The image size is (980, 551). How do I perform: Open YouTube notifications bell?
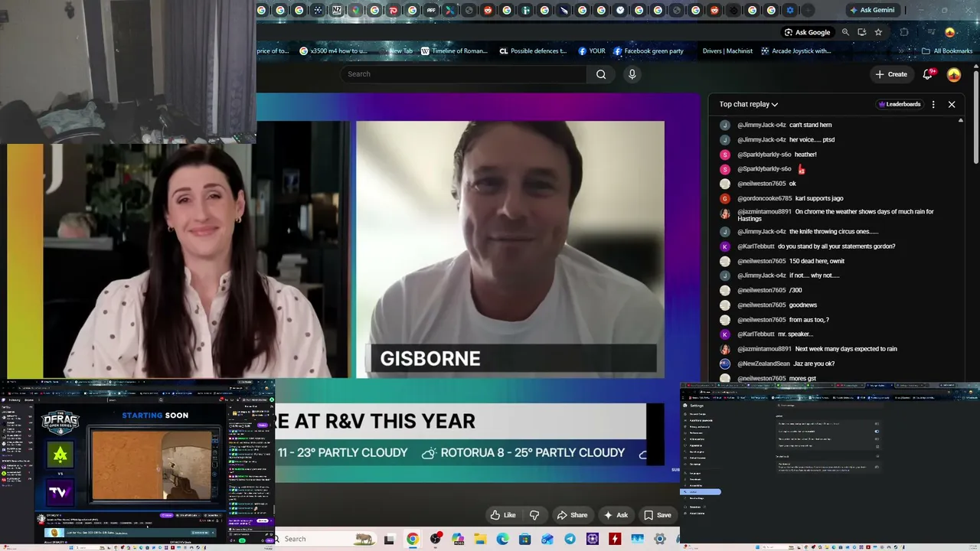pos(928,74)
